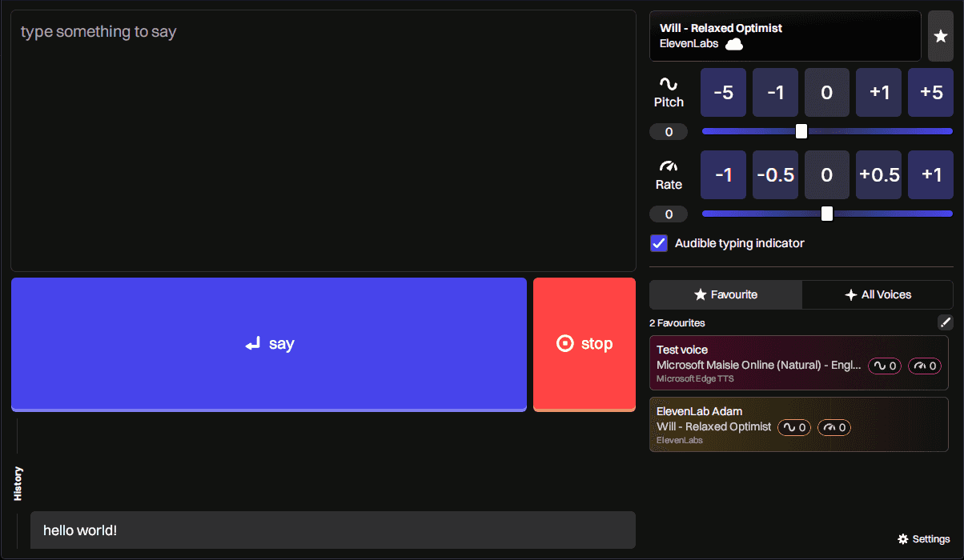Viewport: 964px width, 560px height.
Task: Click the text input area to type
Action: tap(323, 140)
